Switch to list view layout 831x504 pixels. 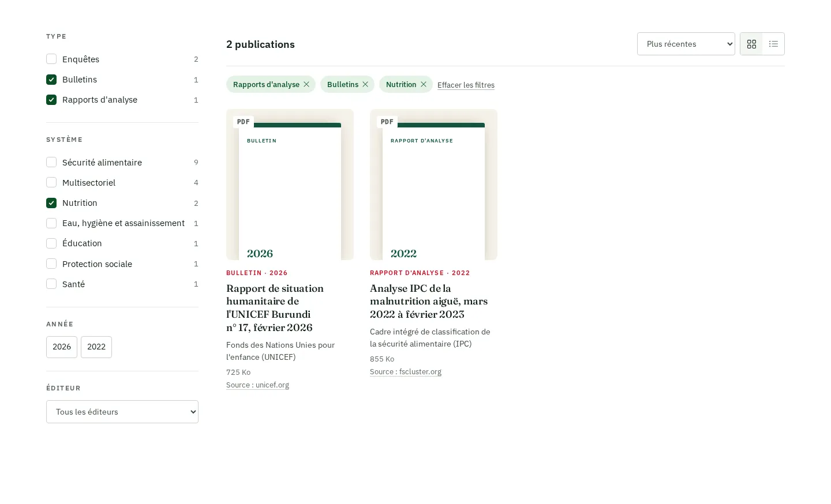773,44
